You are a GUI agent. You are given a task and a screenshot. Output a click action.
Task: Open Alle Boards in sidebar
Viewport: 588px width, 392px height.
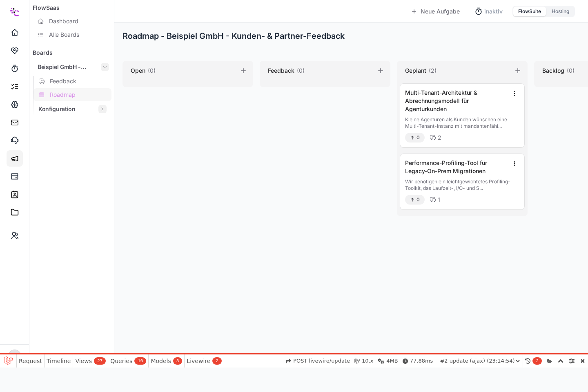64,35
